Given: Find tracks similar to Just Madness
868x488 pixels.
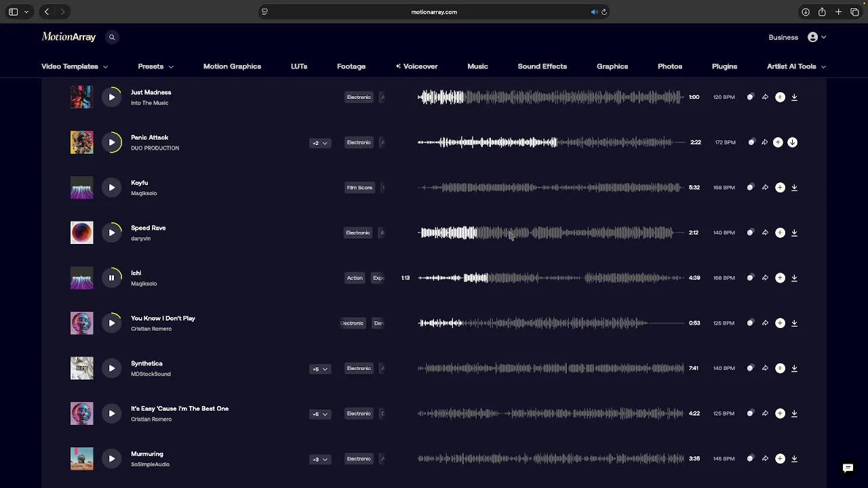Looking at the screenshot, I should pos(750,97).
